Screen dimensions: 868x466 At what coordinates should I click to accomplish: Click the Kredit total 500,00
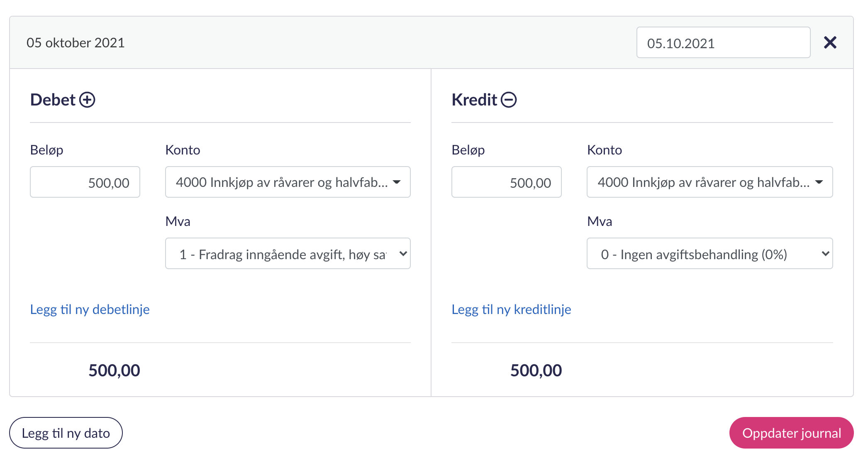[536, 370]
